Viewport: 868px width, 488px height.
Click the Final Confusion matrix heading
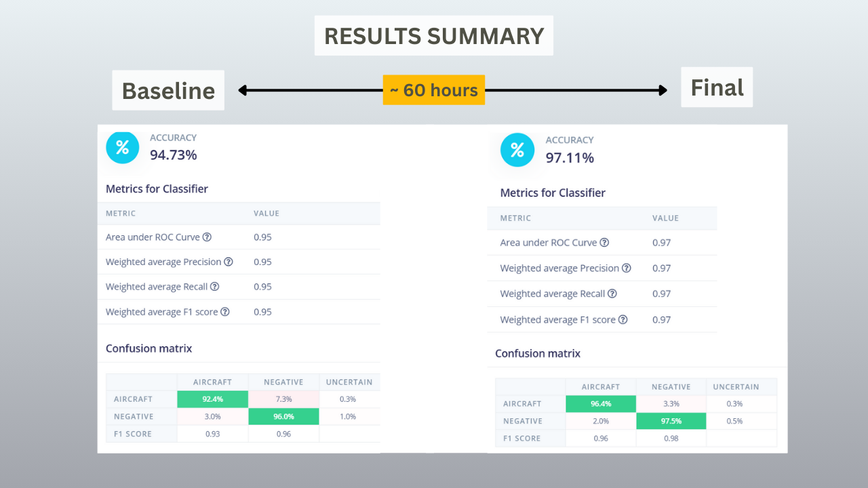538,353
